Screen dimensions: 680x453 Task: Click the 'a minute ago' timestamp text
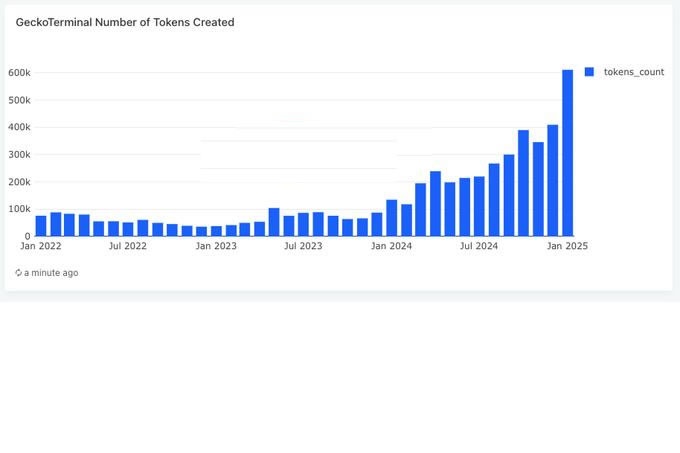(x=51, y=273)
